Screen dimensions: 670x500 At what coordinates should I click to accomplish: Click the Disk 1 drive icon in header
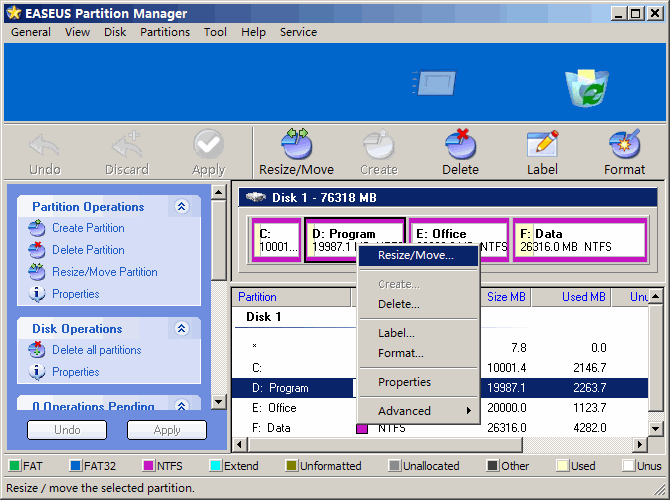tap(256, 197)
